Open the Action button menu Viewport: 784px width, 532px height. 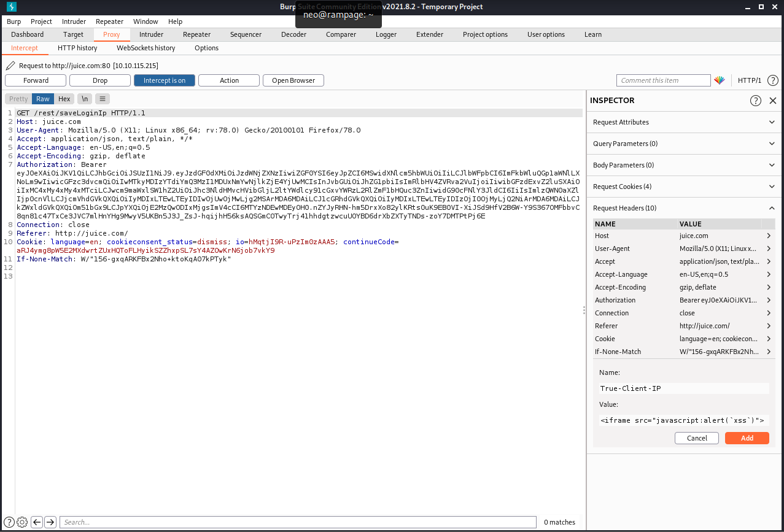[229, 80]
